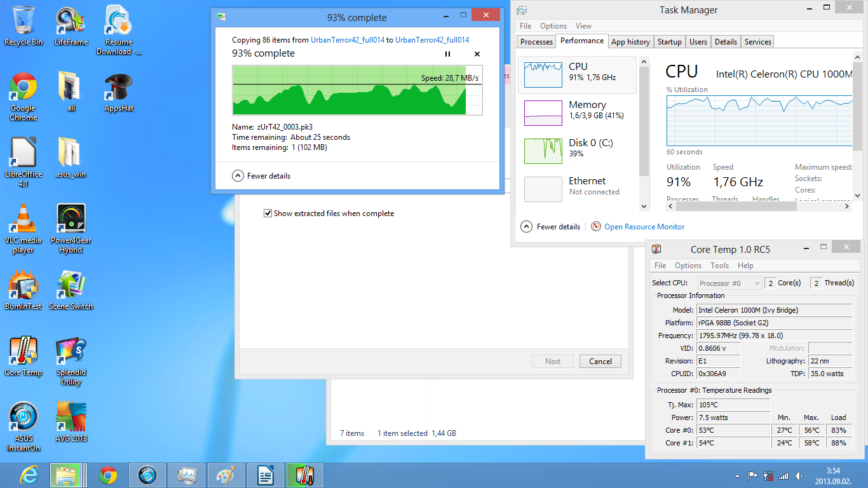Viewport: 868px width, 488px height.
Task: Switch to the Users tab
Action: click(698, 42)
